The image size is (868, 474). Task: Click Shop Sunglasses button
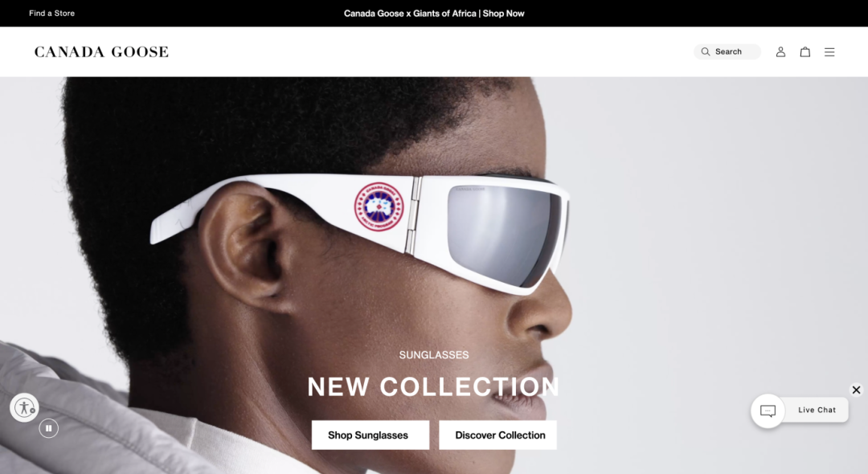[371, 435]
